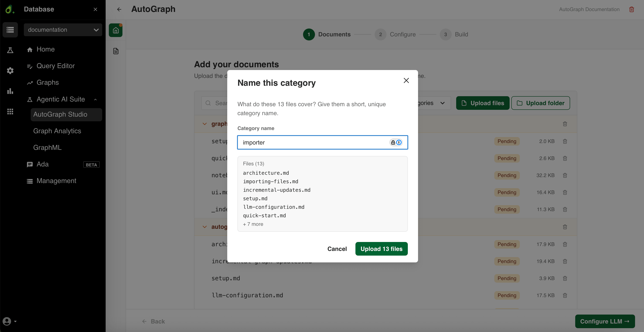Delete the 2.0 KB file row

click(565, 141)
